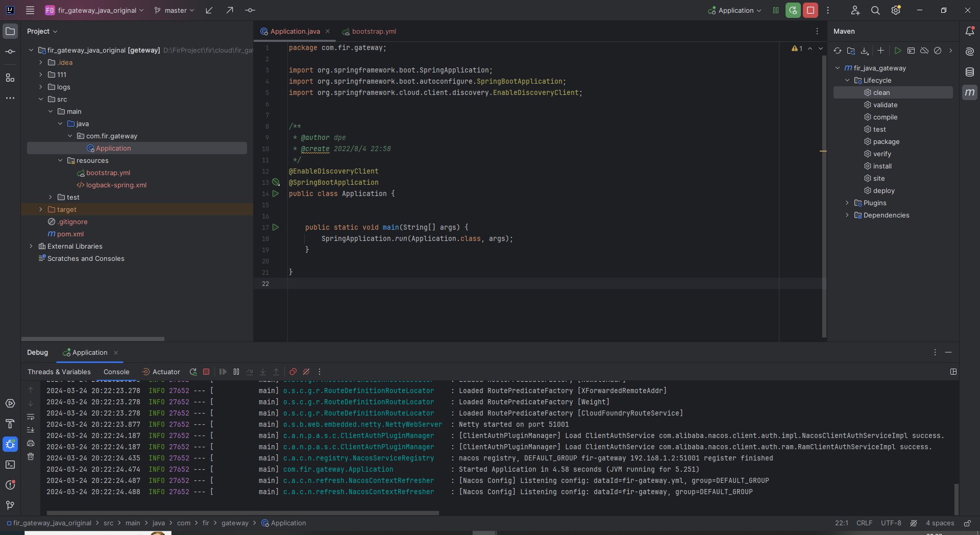
Task: Click Maven Download Sources icon
Action: [865, 51]
